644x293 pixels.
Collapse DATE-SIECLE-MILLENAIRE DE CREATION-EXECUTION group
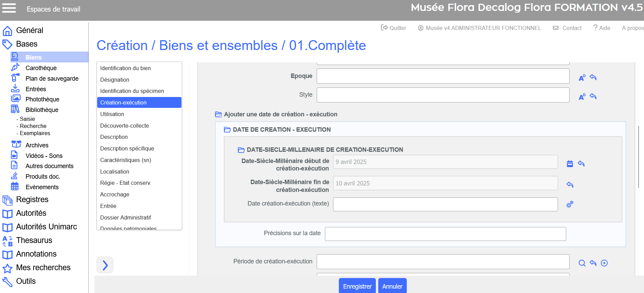point(241,150)
